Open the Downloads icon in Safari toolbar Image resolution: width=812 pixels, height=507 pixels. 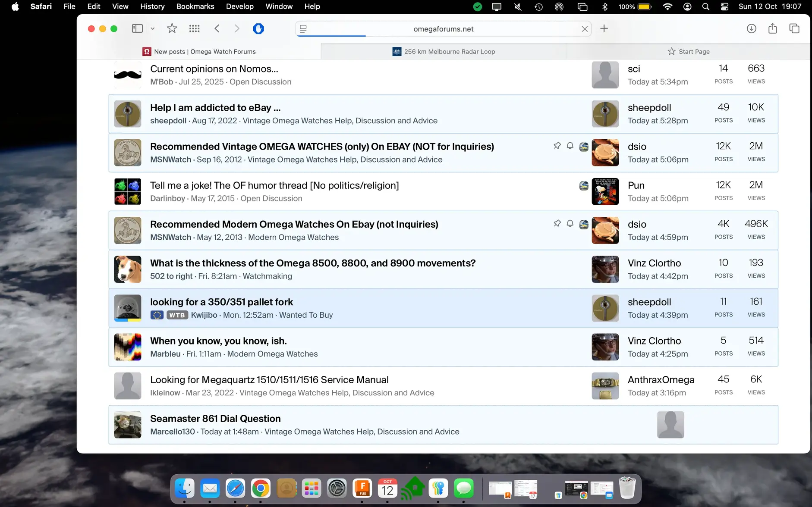751,28
